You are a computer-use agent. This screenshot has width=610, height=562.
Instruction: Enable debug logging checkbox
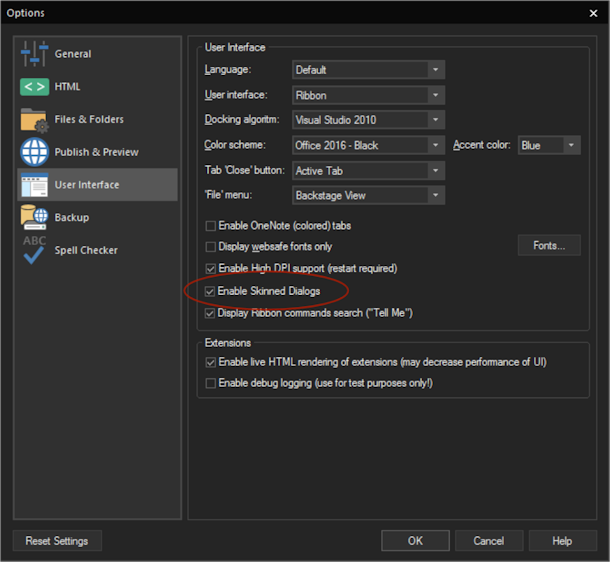[210, 383]
